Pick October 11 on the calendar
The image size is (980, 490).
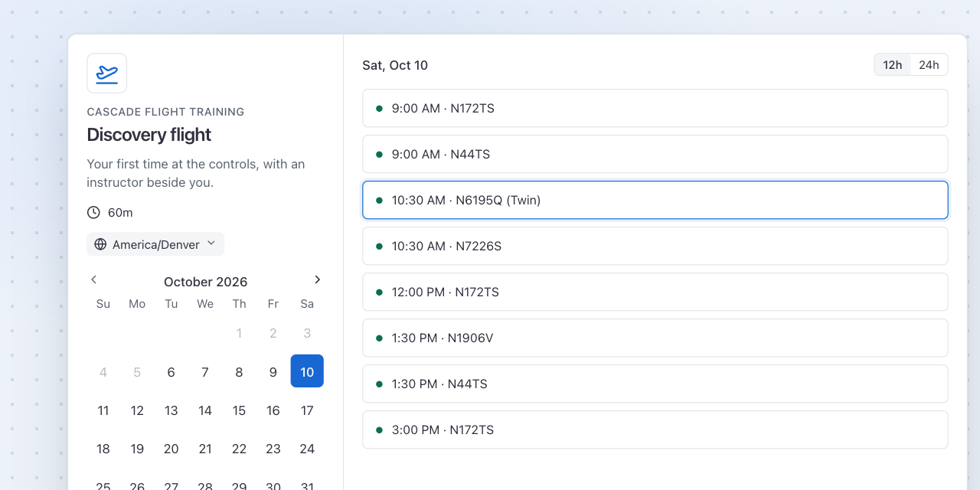click(x=103, y=410)
